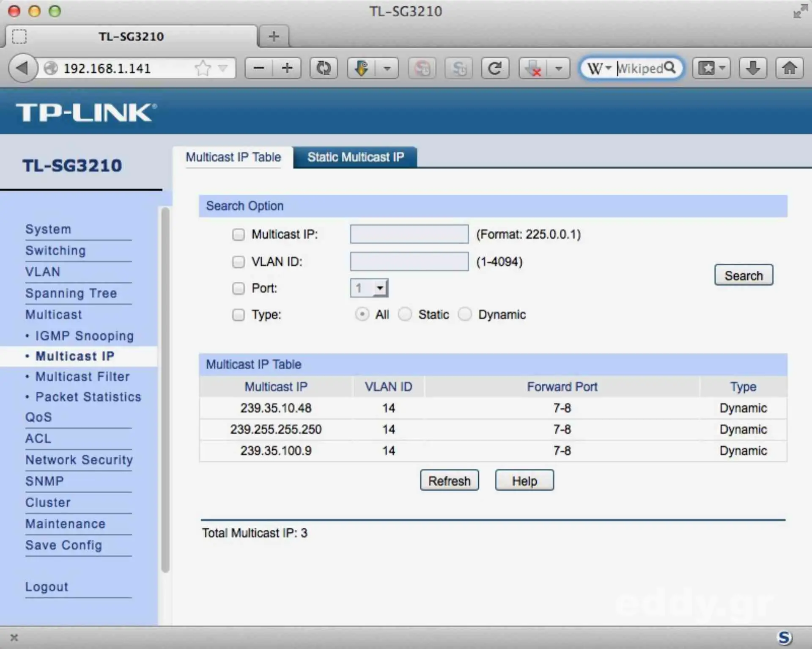
Task: Open IGMP Snooping in sidebar
Action: 84,336
